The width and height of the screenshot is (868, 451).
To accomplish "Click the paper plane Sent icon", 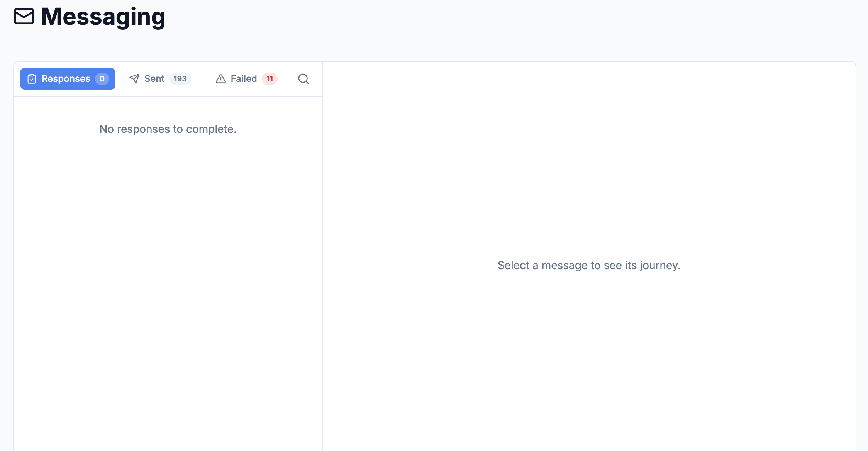I will click(134, 79).
